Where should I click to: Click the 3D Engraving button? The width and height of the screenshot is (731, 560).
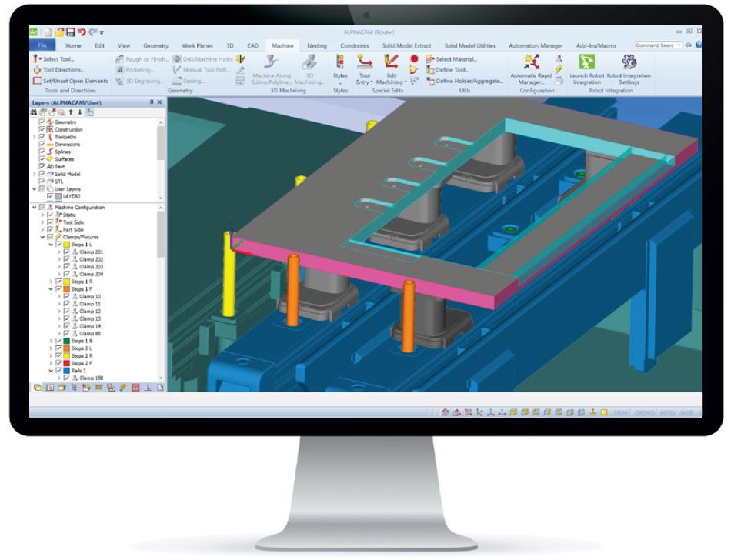(x=139, y=81)
